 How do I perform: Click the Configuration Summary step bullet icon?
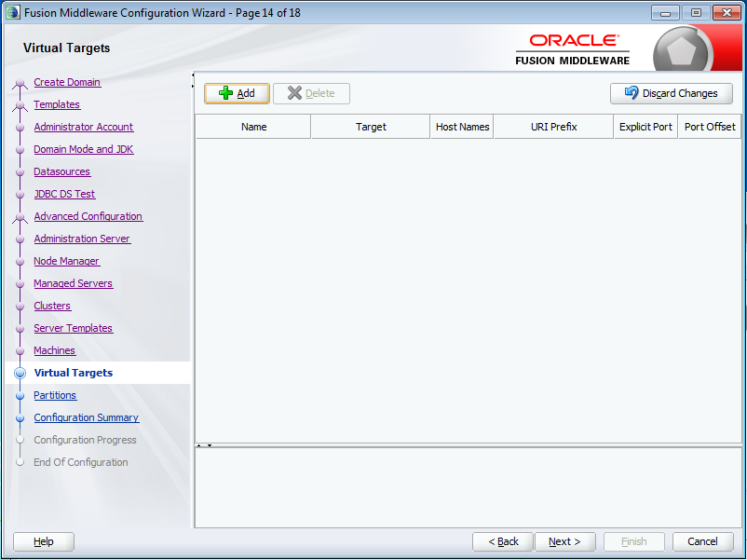(20, 418)
